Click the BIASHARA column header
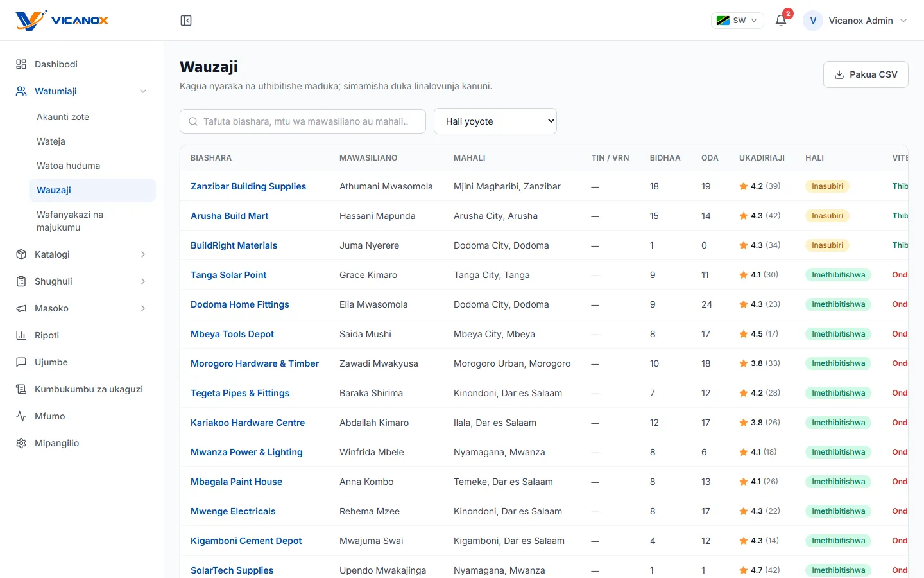924x578 pixels. click(211, 158)
